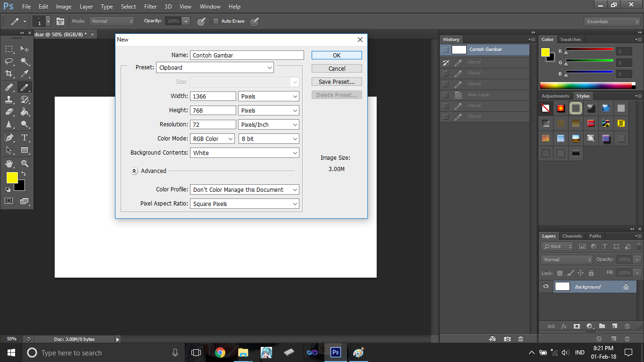Select the Clone Stamp tool
Image resolution: width=644 pixels, height=362 pixels.
pos(9,99)
